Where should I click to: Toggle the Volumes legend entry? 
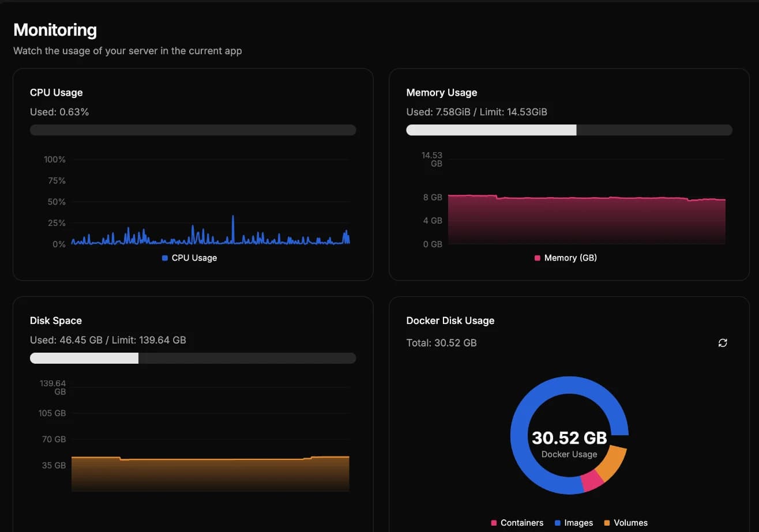point(626,523)
